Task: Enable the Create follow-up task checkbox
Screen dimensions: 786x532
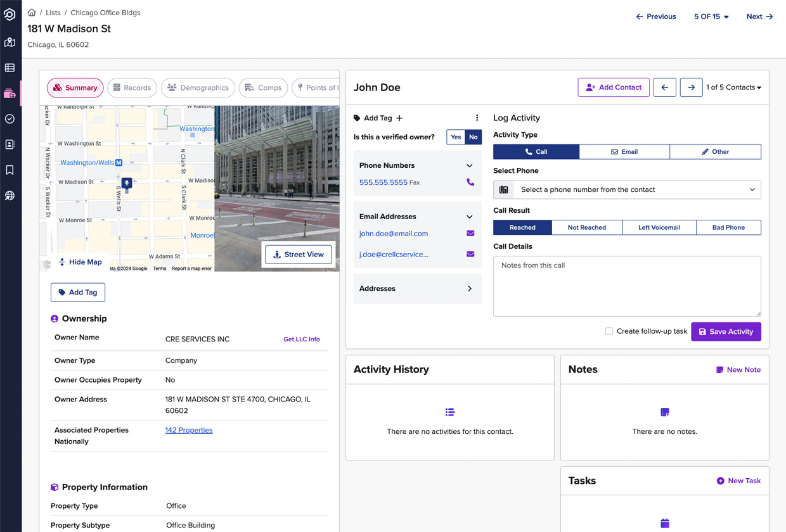Action: 609,331
